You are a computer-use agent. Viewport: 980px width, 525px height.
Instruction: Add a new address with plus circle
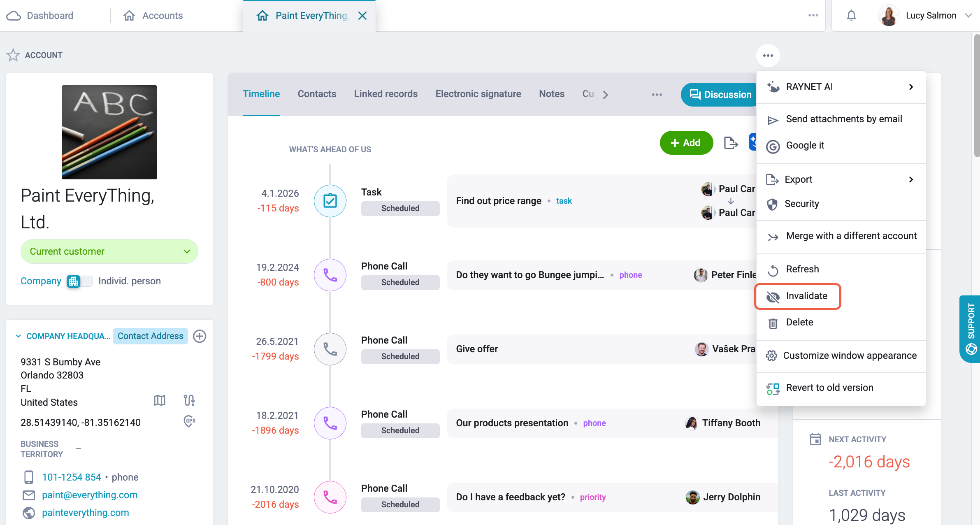pos(200,336)
